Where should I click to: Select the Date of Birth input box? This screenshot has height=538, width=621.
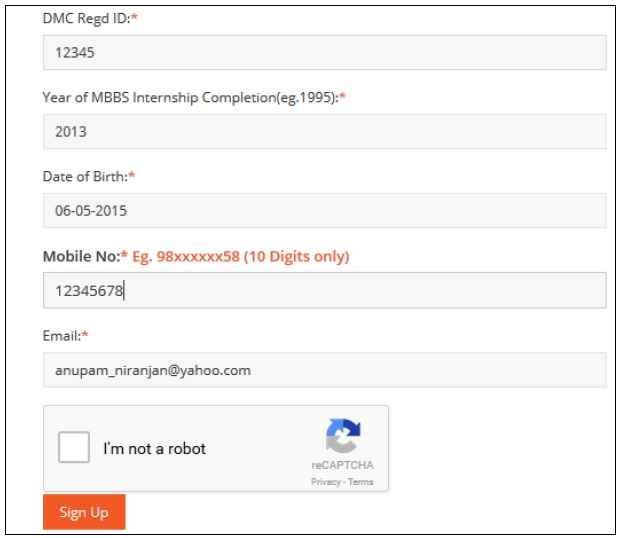(x=324, y=211)
